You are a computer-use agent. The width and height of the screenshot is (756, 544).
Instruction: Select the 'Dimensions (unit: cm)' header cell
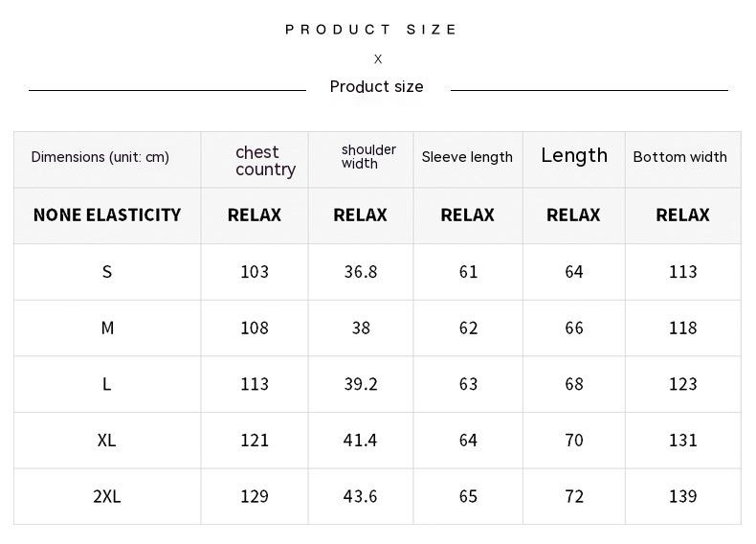click(100, 157)
